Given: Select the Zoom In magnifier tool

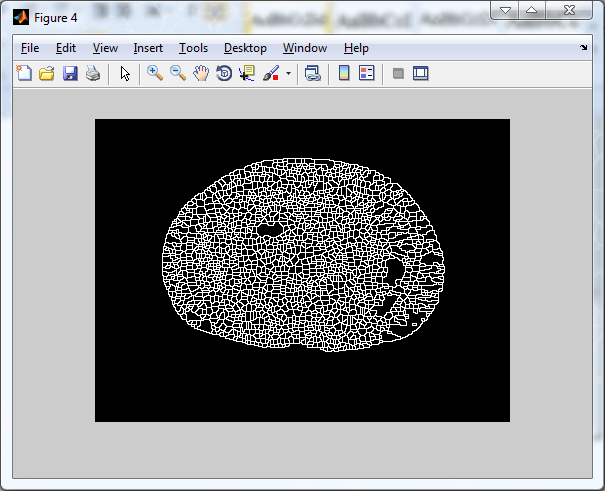Looking at the screenshot, I should (155, 73).
